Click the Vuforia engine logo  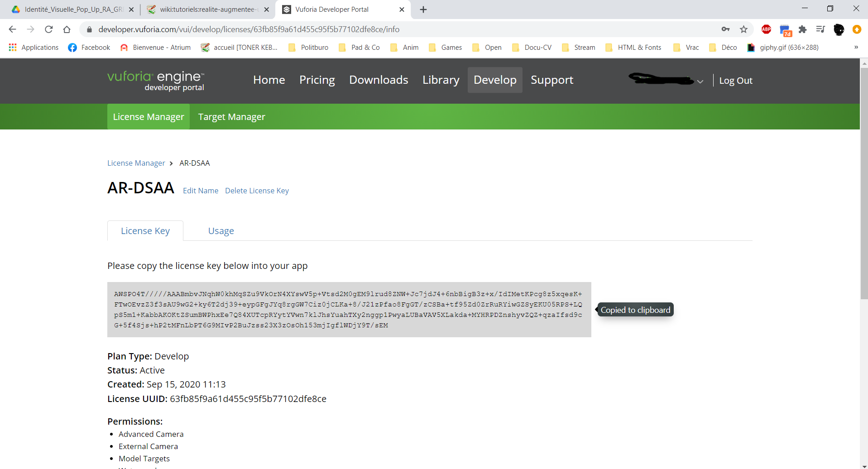156,81
